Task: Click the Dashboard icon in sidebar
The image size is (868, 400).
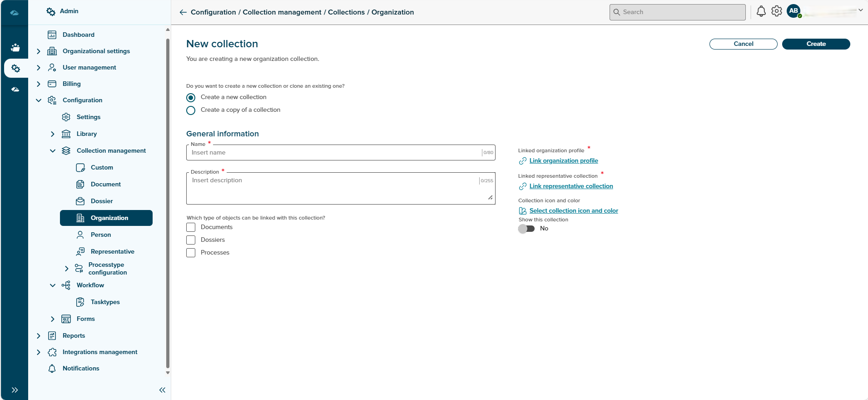Action: (x=52, y=35)
